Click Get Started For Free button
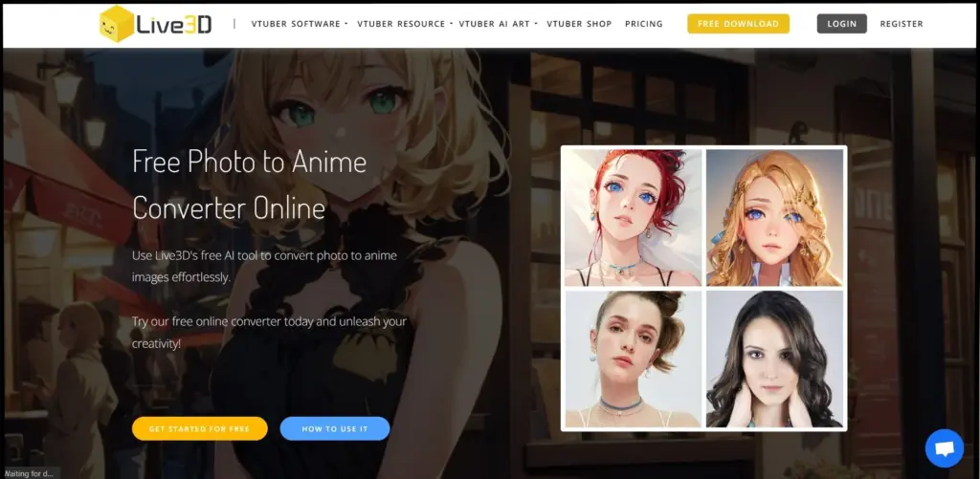The image size is (980, 479). point(199,429)
